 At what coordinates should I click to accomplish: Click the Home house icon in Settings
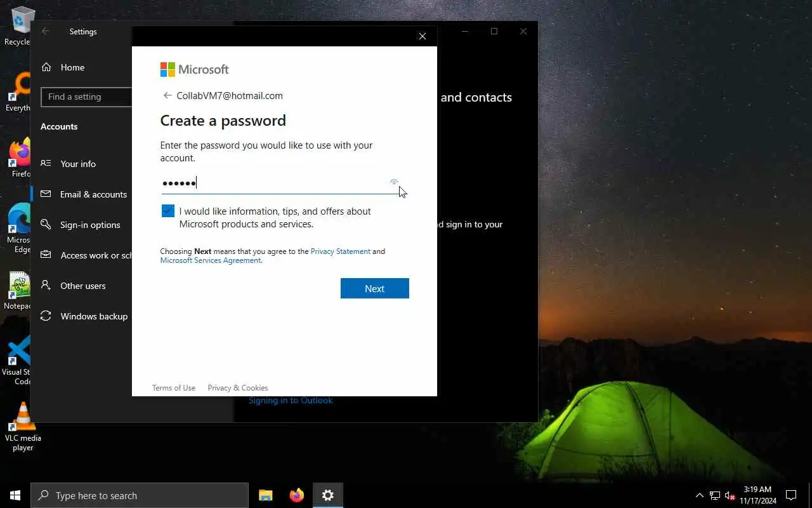(x=46, y=67)
